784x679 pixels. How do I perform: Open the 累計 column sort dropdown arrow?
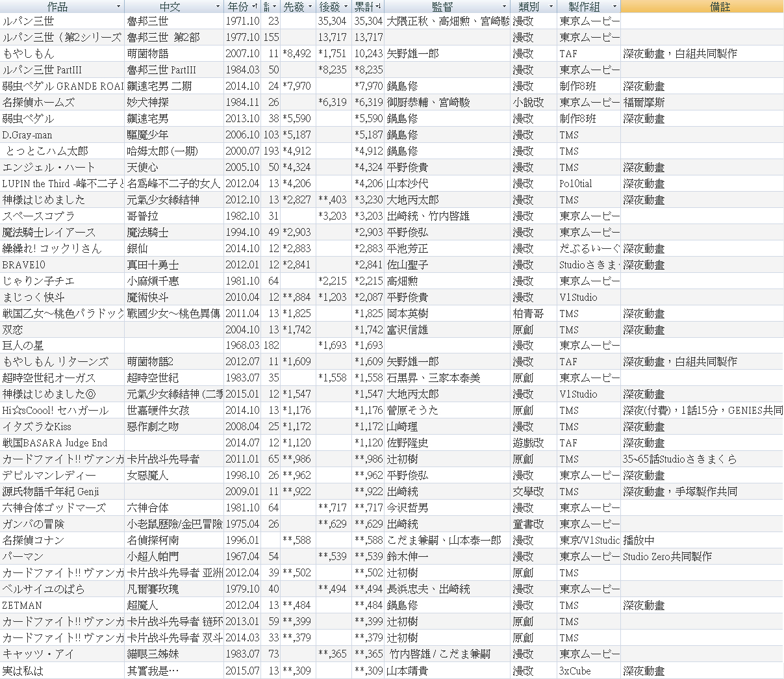point(379,6)
